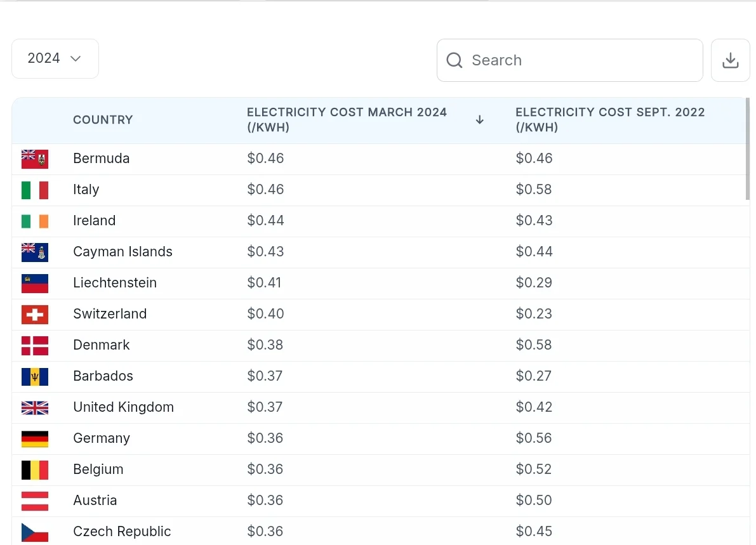Click the sort arrow on March 2024 column
756x545 pixels.
[480, 120]
